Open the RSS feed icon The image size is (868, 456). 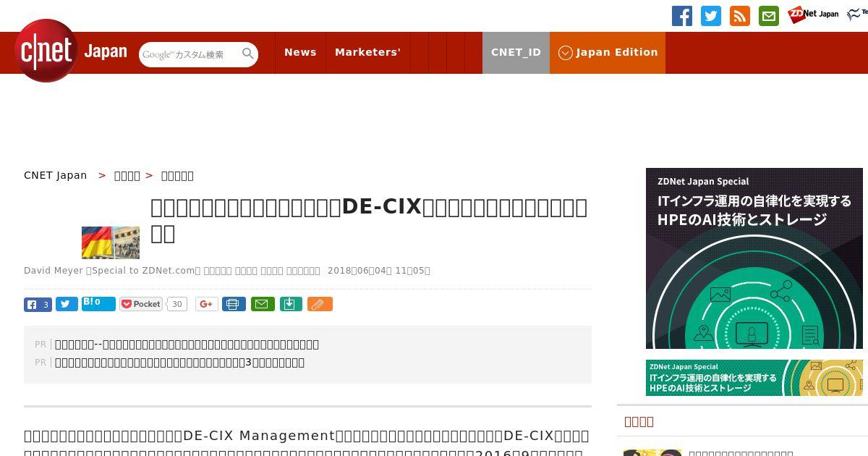click(740, 16)
